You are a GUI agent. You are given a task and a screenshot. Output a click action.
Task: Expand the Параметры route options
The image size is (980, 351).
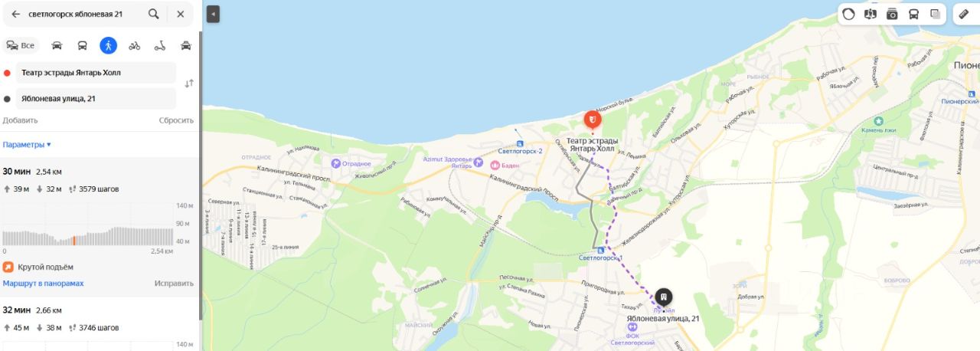tap(27, 144)
